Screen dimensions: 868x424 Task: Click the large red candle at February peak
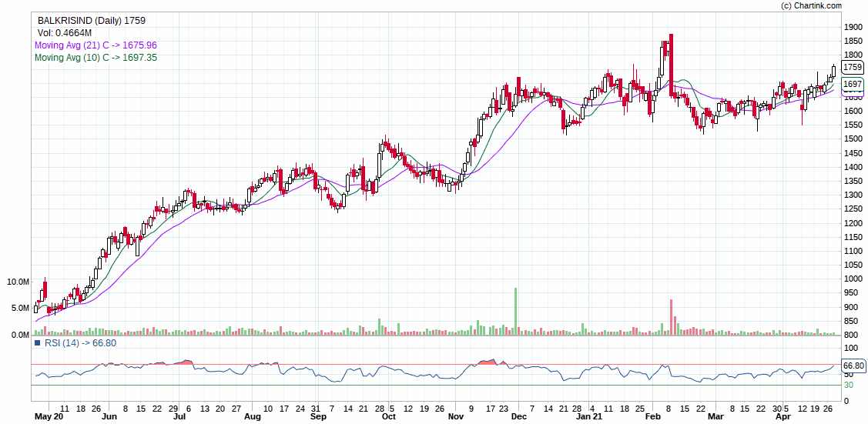click(x=671, y=65)
